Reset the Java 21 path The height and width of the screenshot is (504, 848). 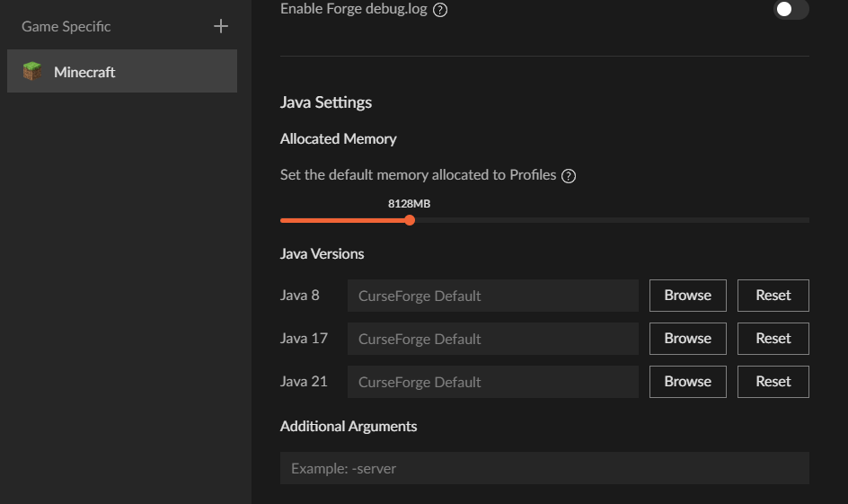[x=773, y=382]
